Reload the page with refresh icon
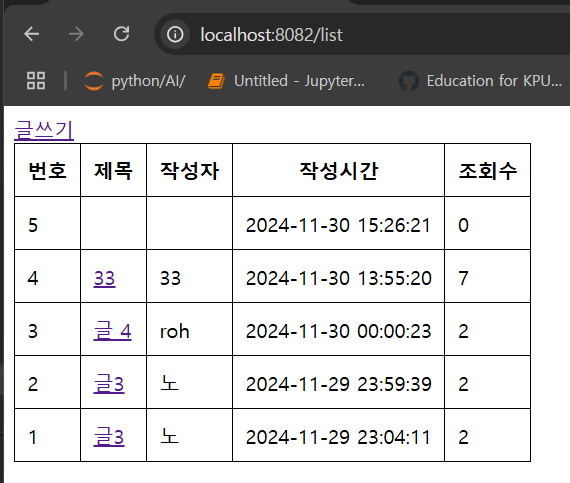Viewport: 570px width, 483px height. coord(121,34)
